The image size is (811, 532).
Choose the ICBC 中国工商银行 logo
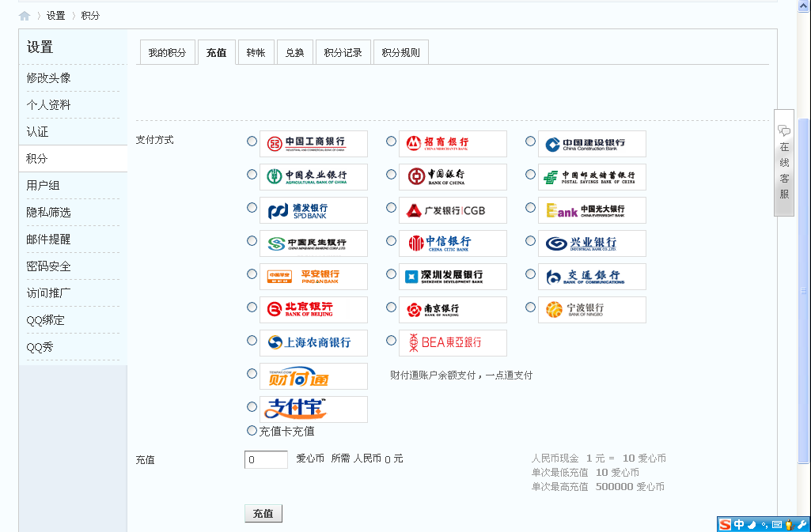click(x=313, y=144)
